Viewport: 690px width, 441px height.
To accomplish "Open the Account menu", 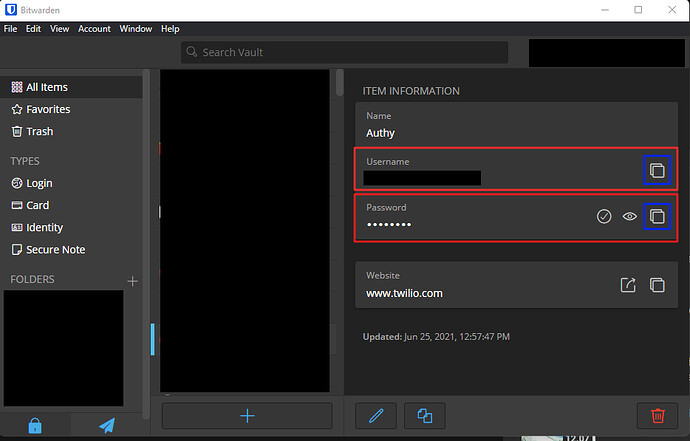I will coord(94,29).
